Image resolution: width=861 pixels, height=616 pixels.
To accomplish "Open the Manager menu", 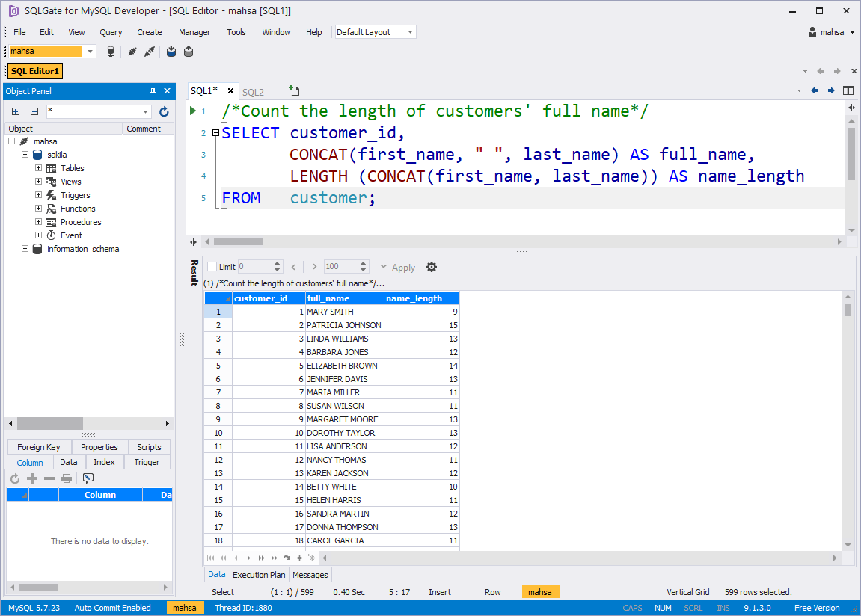I will [x=194, y=32].
